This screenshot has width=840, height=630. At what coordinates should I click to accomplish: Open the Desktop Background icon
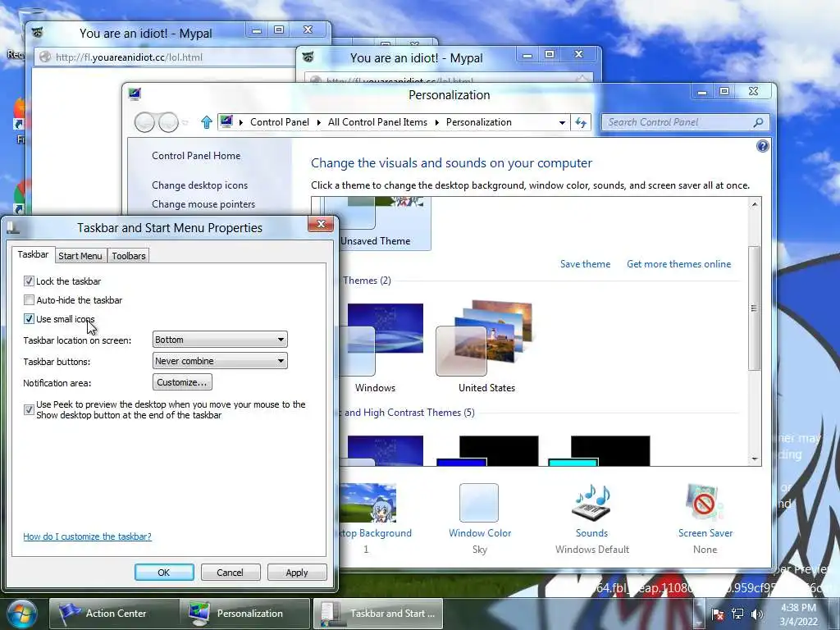368,503
